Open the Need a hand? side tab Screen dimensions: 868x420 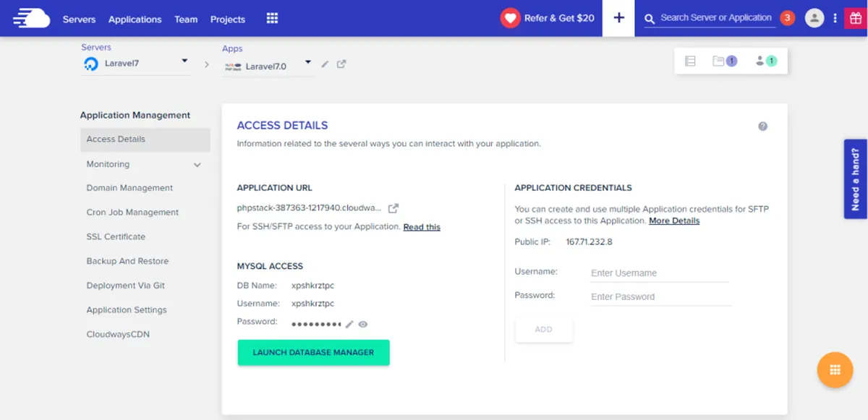(855, 179)
